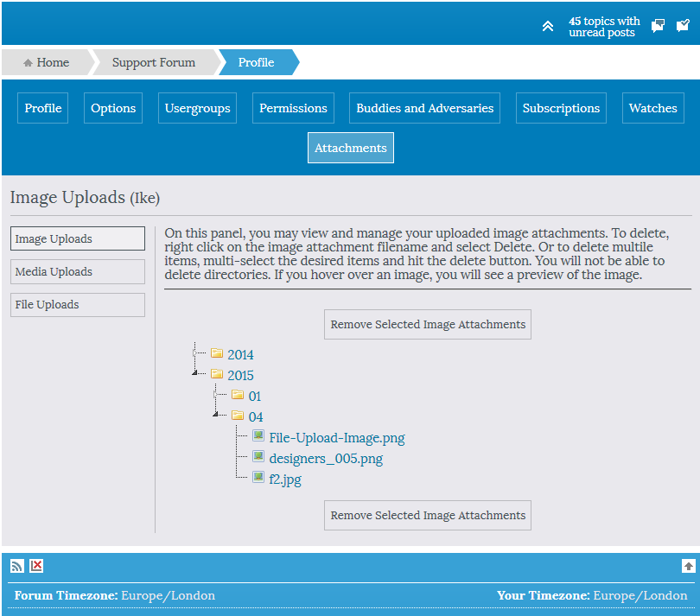This screenshot has width=700, height=616.
Task: Click the mark-forum-read icon beside the RSS icon
Action: (x=36, y=566)
